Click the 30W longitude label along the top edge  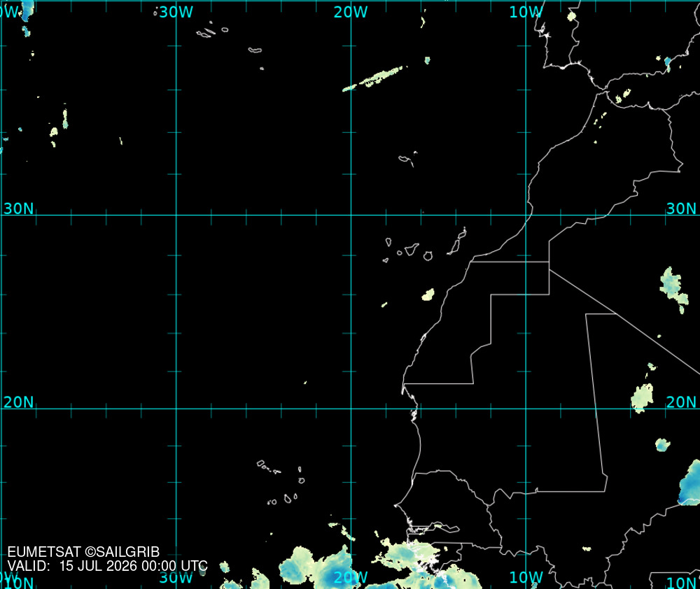(176, 13)
